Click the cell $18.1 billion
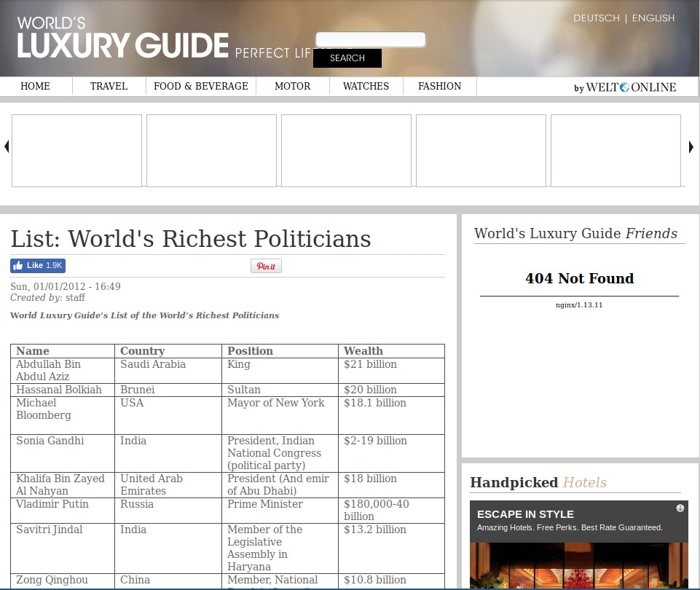 pyautogui.click(x=391, y=415)
